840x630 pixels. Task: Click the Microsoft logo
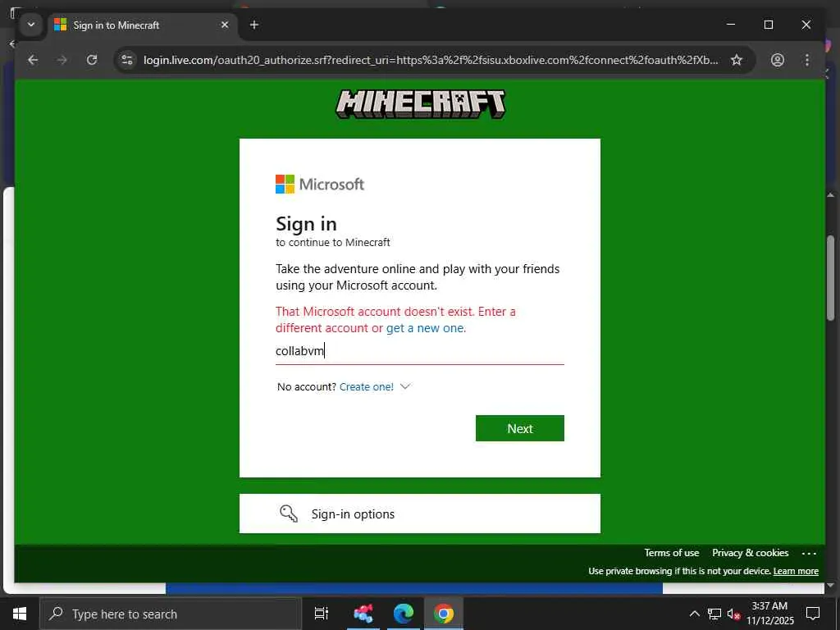coord(320,185)
